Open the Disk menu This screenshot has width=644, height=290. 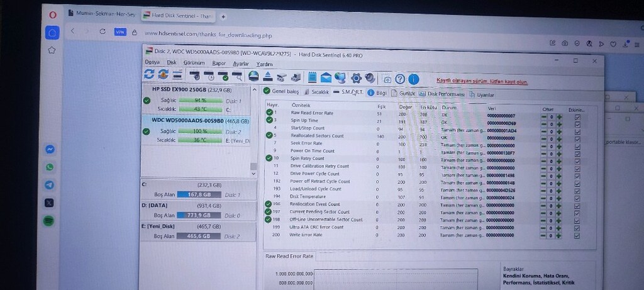pyautogui.click(x=172, y=62)
